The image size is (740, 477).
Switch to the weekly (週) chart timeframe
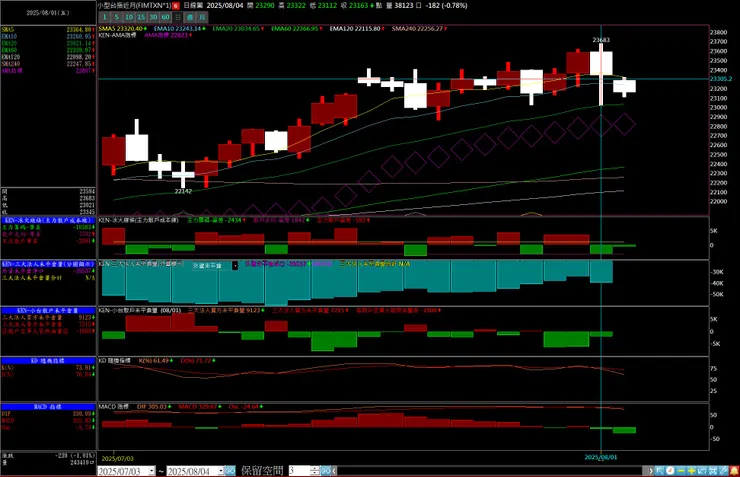click(x=190, y=17)
